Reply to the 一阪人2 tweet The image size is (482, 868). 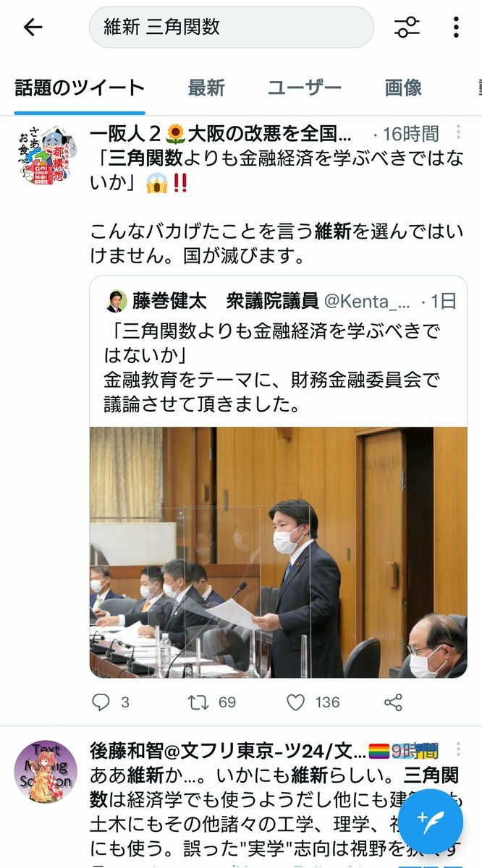(101, 702)
